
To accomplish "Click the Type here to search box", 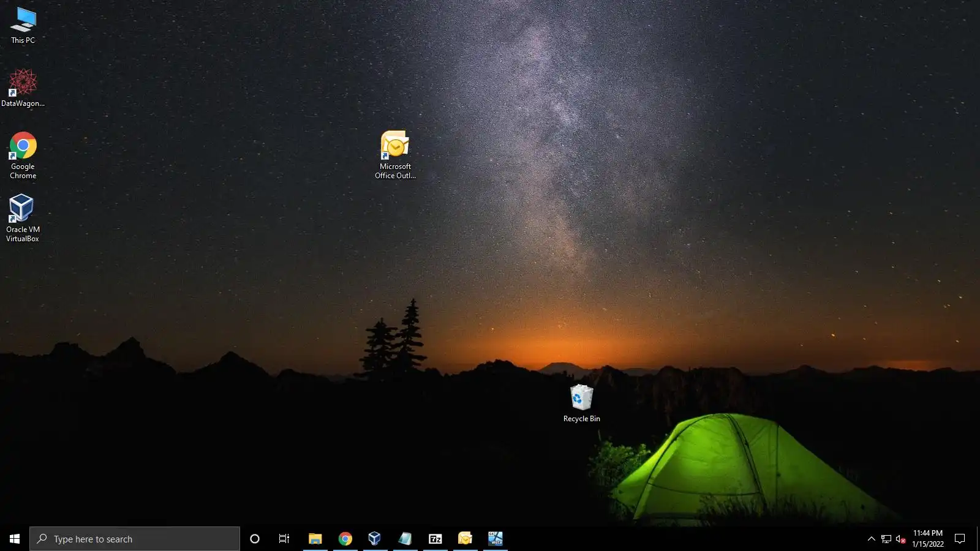I will [135, 539].
